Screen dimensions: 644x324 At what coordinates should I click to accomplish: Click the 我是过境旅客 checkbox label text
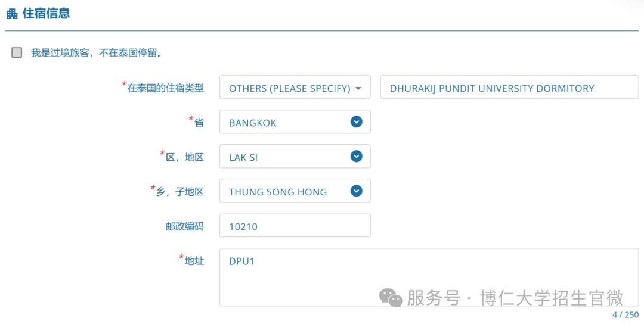point(97,53)
